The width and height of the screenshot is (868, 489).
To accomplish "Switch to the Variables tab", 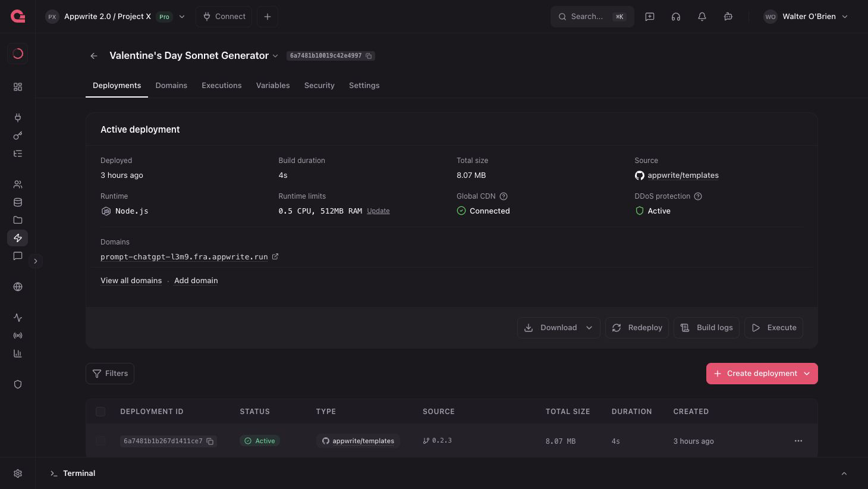I will tap(273, 86).
